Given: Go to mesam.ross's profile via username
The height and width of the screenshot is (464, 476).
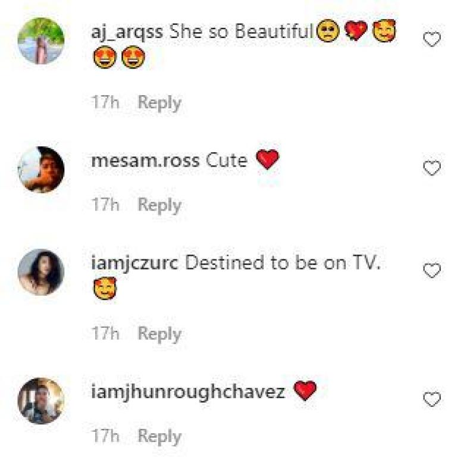Looking at the screenshot, I should click(x=145, y=161).
